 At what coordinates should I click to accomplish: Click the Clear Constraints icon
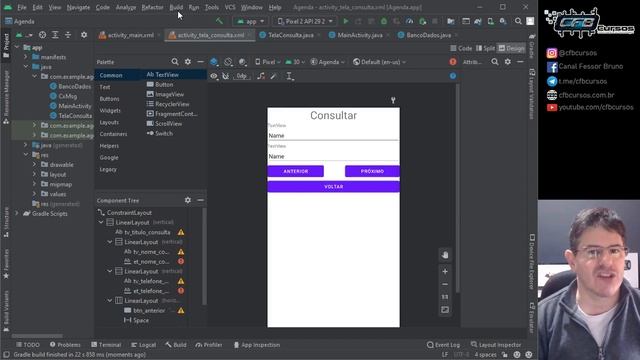pyautogui.click(x=261, y=76)
